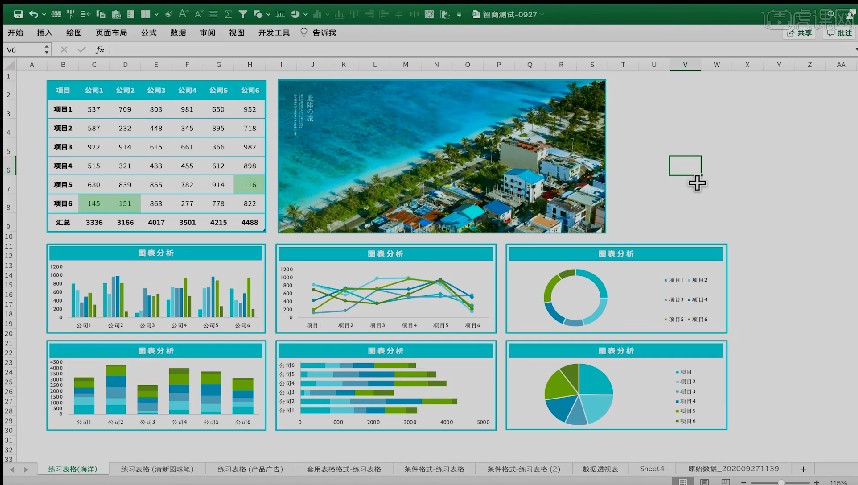
Task: Click the next sheet navigation arrow
Action: click(x=25, y=469)
